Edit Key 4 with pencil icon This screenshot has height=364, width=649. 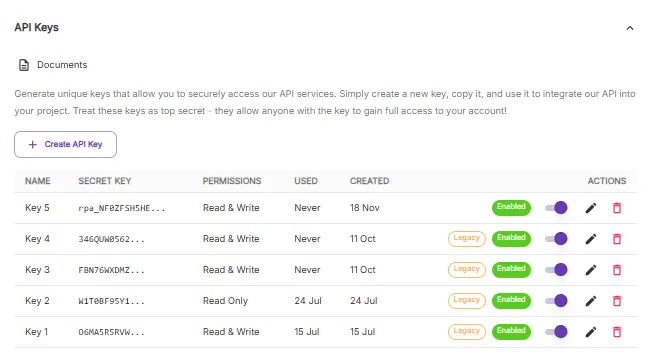tap(591, 239)
